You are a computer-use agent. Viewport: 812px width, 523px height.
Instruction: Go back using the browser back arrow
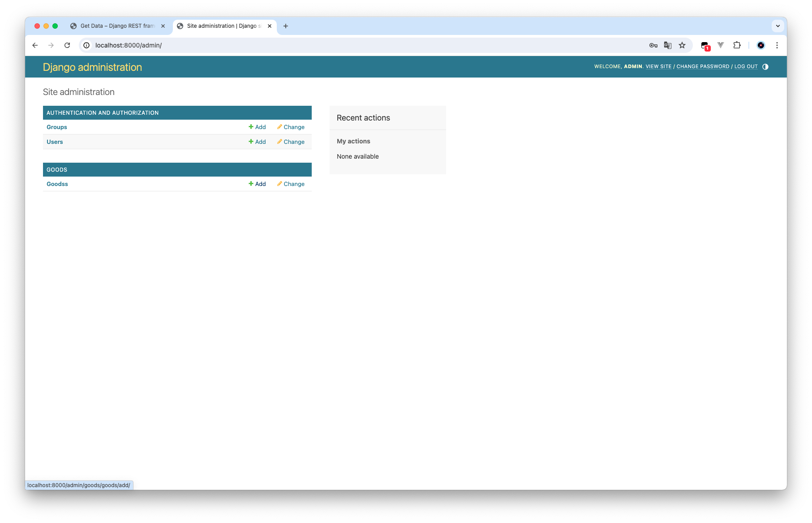(35, 45)
